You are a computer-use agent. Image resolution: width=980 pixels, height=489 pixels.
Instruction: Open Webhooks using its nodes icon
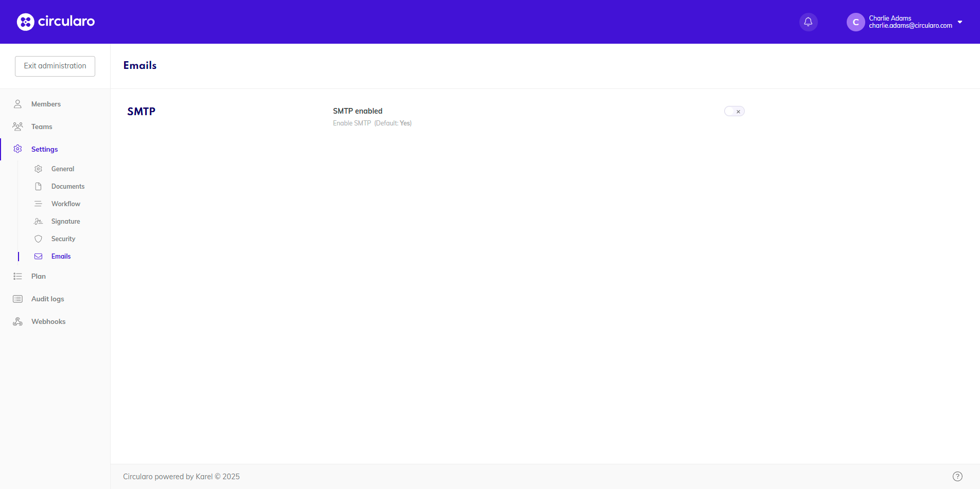[x=17, y=321]
